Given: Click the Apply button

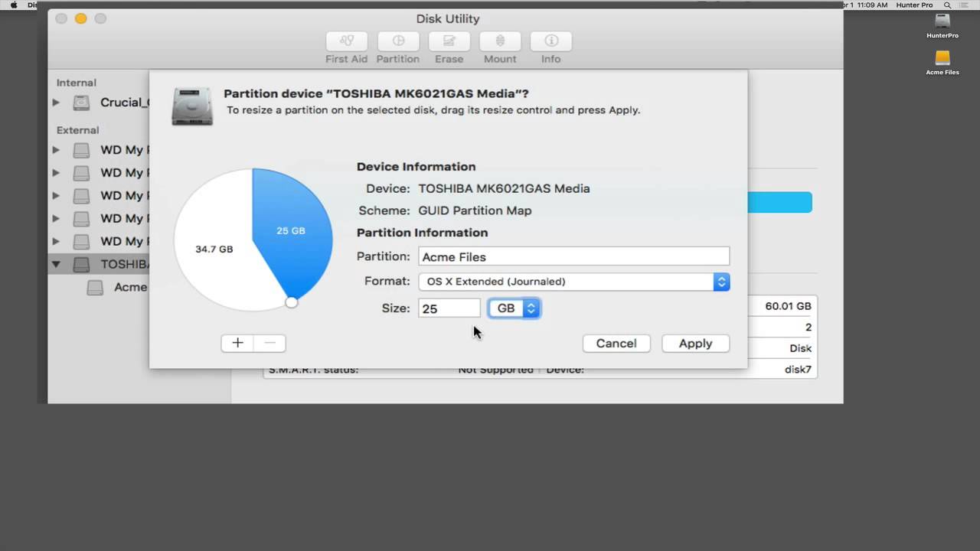Looking at the screenshot, I should click(x=695, y=344).
